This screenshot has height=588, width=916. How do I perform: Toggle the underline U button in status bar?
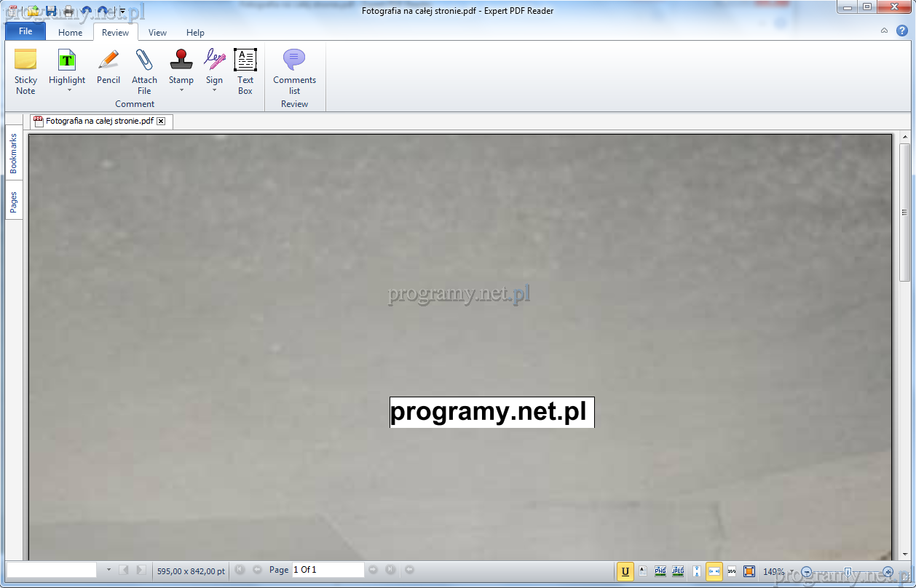(x=625, y=571)
